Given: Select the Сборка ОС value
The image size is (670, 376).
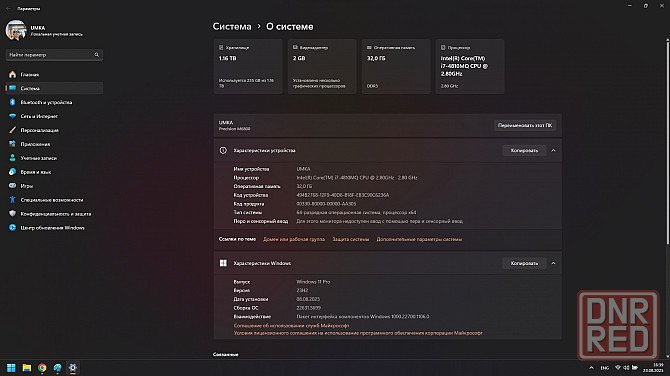Looking at the screenshot, I should pyautogui.click(x=309, y=308).
